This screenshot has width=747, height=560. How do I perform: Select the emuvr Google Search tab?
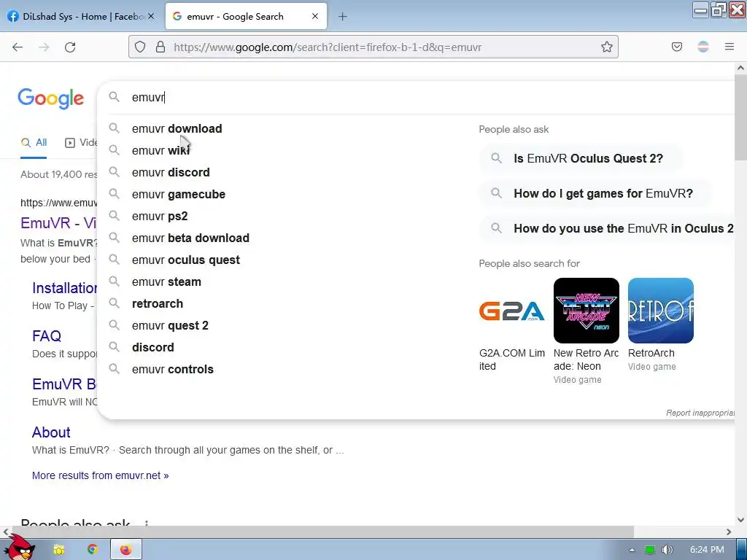click(x=246, y=16)
